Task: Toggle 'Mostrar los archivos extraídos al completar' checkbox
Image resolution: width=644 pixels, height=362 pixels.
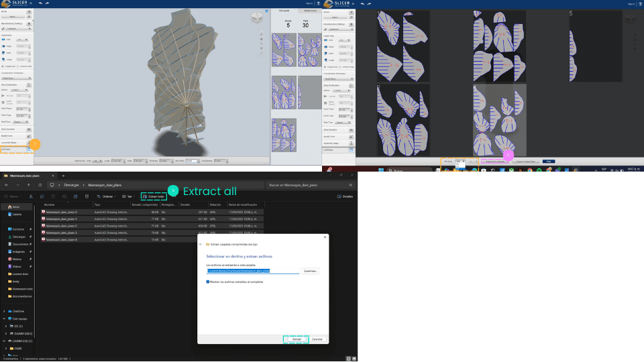Action: pyautogui.click(x=208, y=282)
